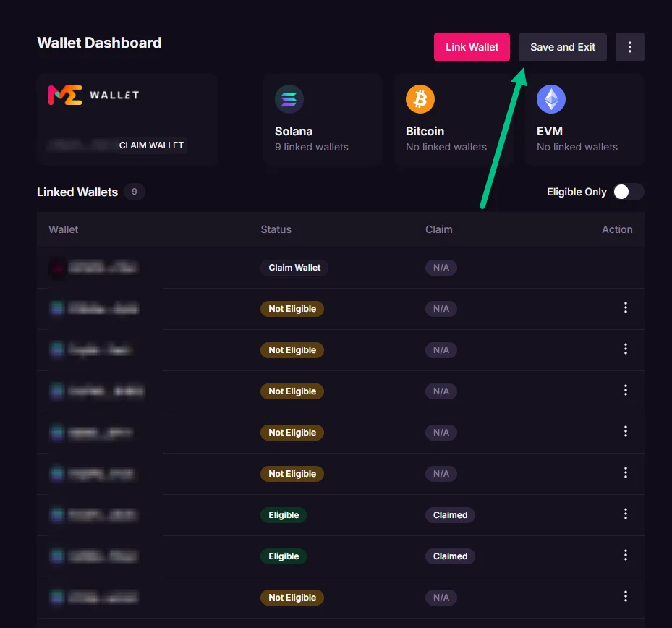The width and height of the screenshot is (672, 628).
Task: Click the Action column header
Action: (x=617, y=229)
